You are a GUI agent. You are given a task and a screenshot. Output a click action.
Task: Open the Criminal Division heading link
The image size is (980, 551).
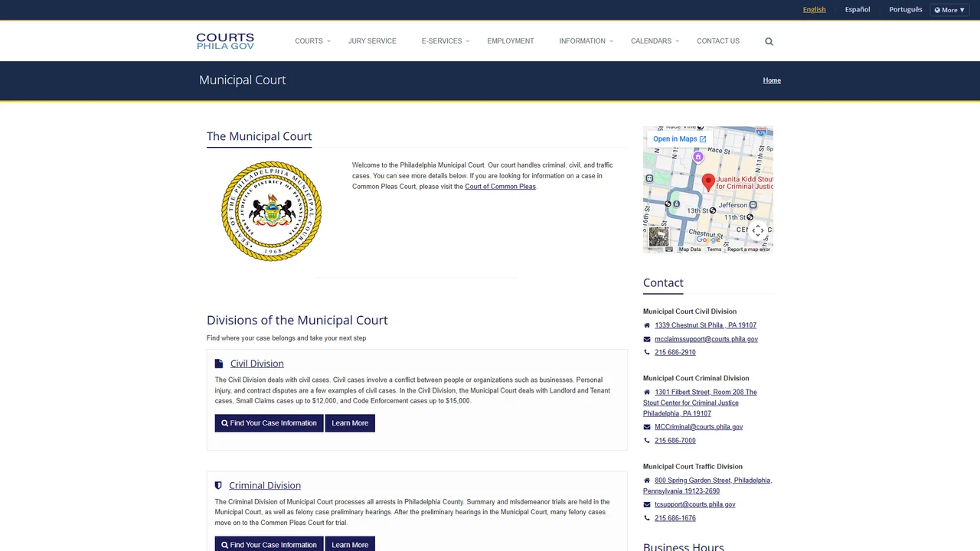pos(265,485)
